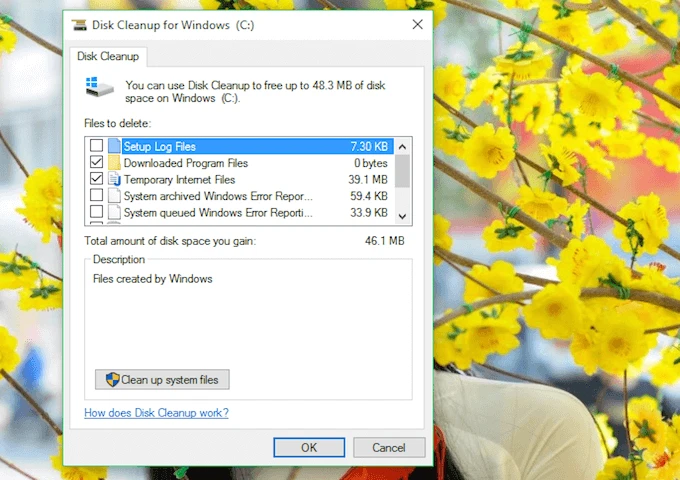Click the 0 bytes size value

tap(371, 163)
